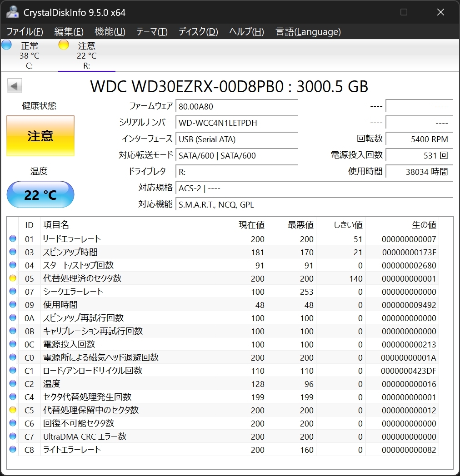Click status dot for 03 スピンアップ時間
Image resolution: width=460 pixels, height=476 pixels.
(x=13, y=252)
